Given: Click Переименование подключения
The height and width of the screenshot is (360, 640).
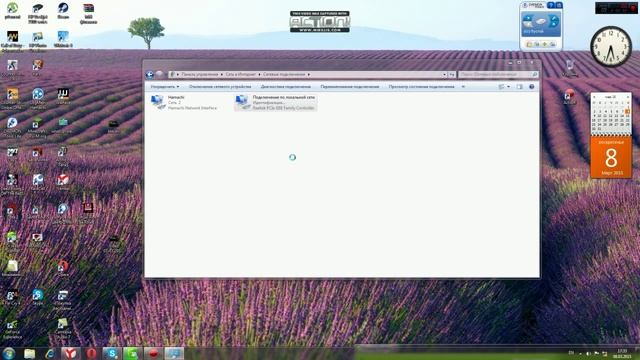Looking at the screenshot, I should click(x=350, y=87).
